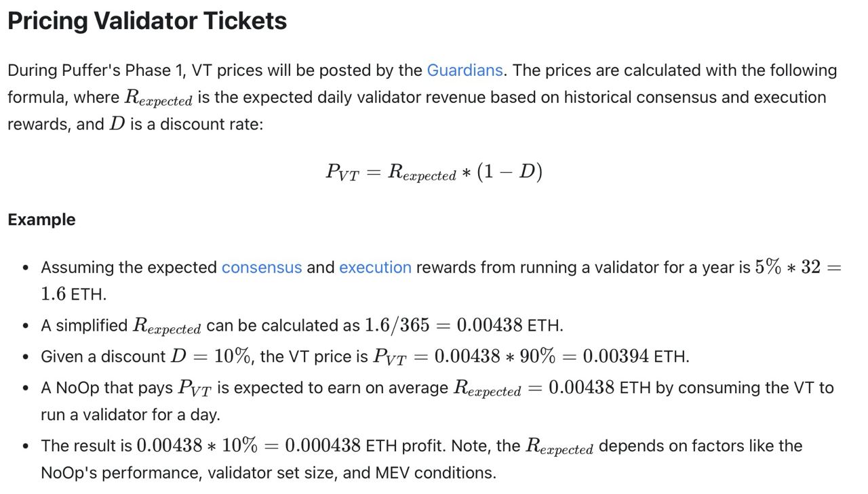The width and height of the screenshot is (868, 494).
Task: Open the Guardians link
Action: (x=465, y=70)
